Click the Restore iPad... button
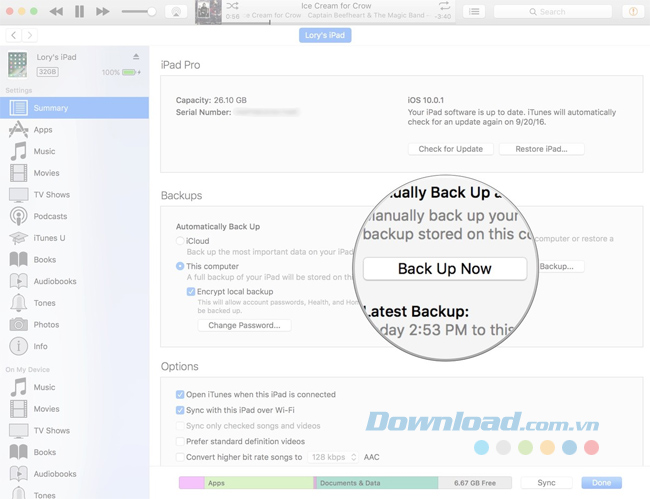The image size is (650, 499). tap(541, 149)
